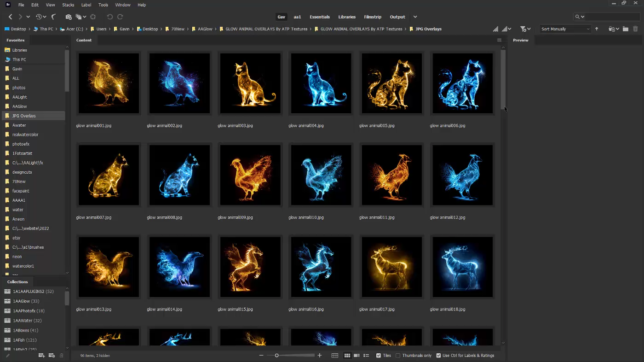The width and height of the screenshot is (644, 362).
Task: Switch to the Filmstrip workspace tab
Action: coord(372,17)
